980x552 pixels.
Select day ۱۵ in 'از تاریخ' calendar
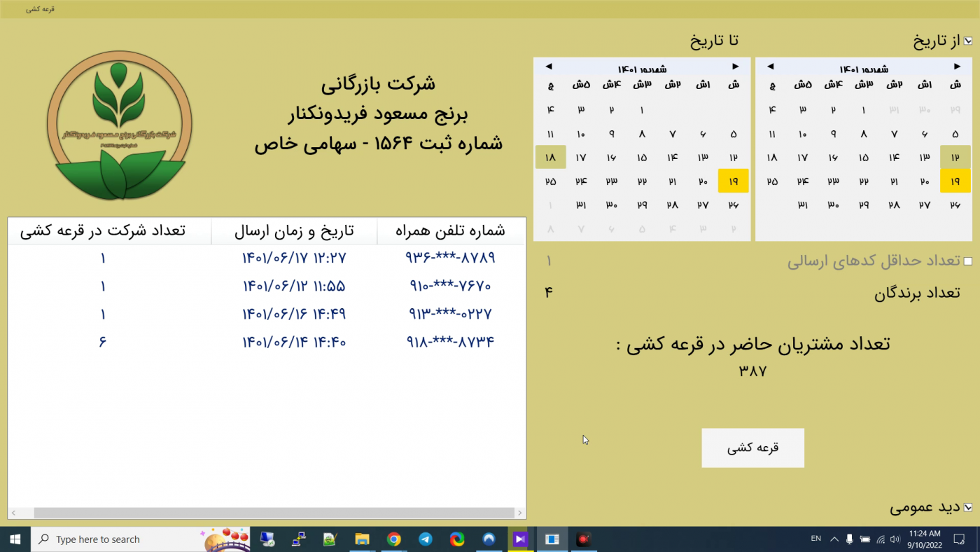point(864,158)
